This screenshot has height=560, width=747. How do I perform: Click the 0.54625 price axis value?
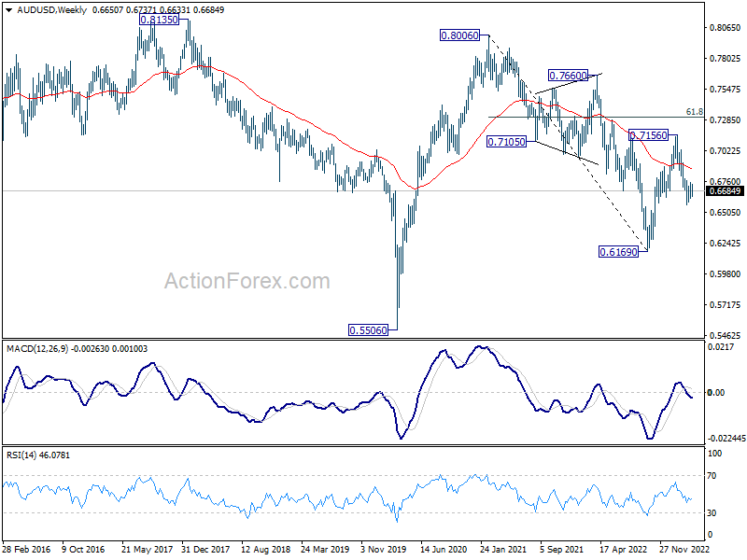tap(726, 335)
